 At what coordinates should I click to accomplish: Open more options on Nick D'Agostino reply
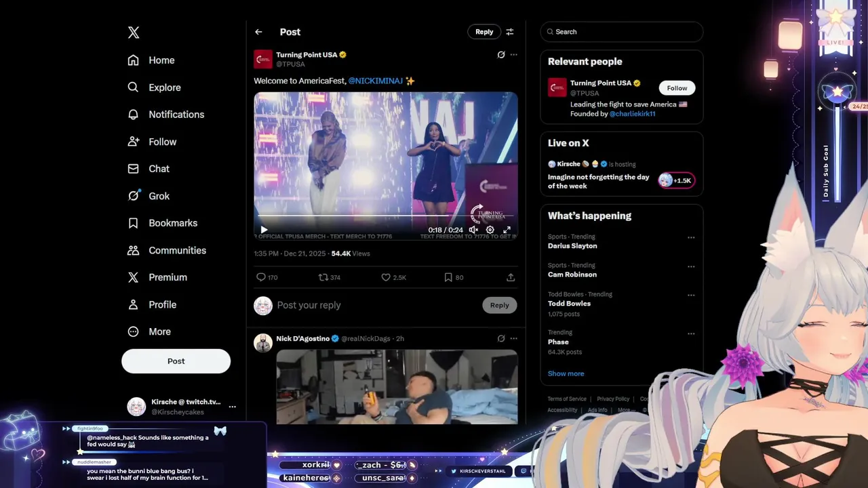pos(513,338)
